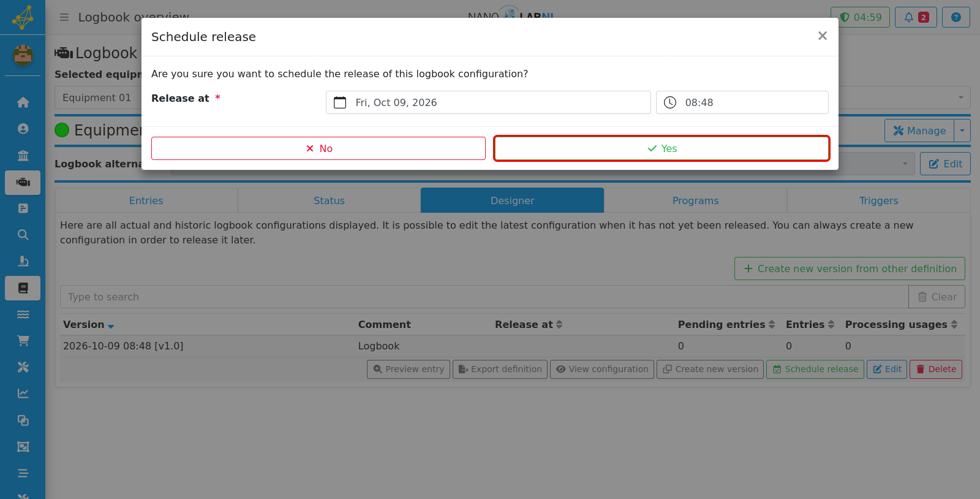Image resolution: width=980 pixels, height=499 pixels.
Task: Open the hamburger menu in header
Action: pos(64,17)
